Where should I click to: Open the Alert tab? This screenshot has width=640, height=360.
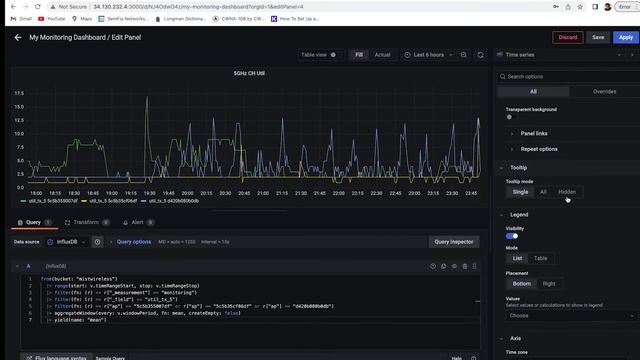click(138, 222)
